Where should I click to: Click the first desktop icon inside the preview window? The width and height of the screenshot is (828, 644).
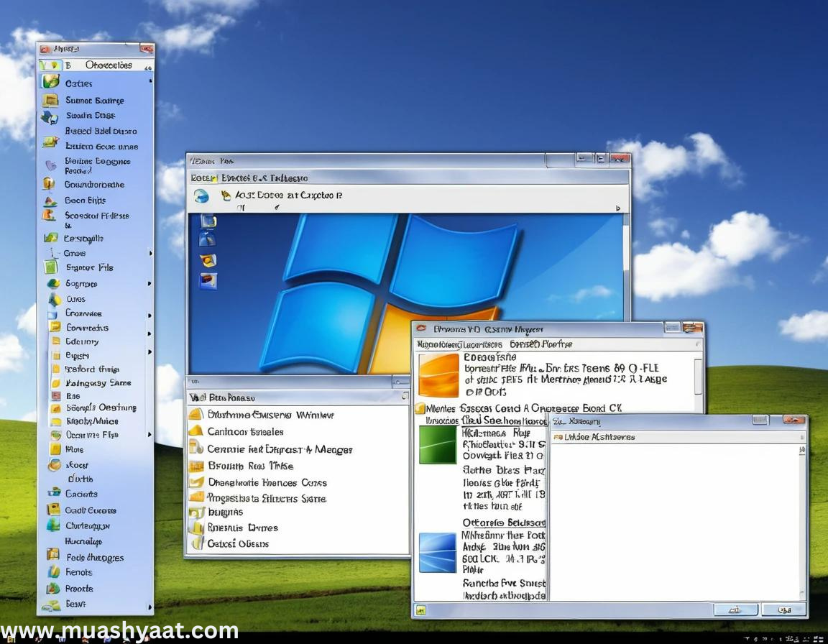tap(208, 221)
